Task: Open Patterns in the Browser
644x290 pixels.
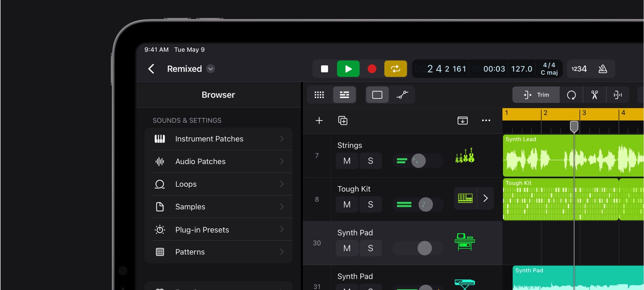Action: tap(218, 252)
